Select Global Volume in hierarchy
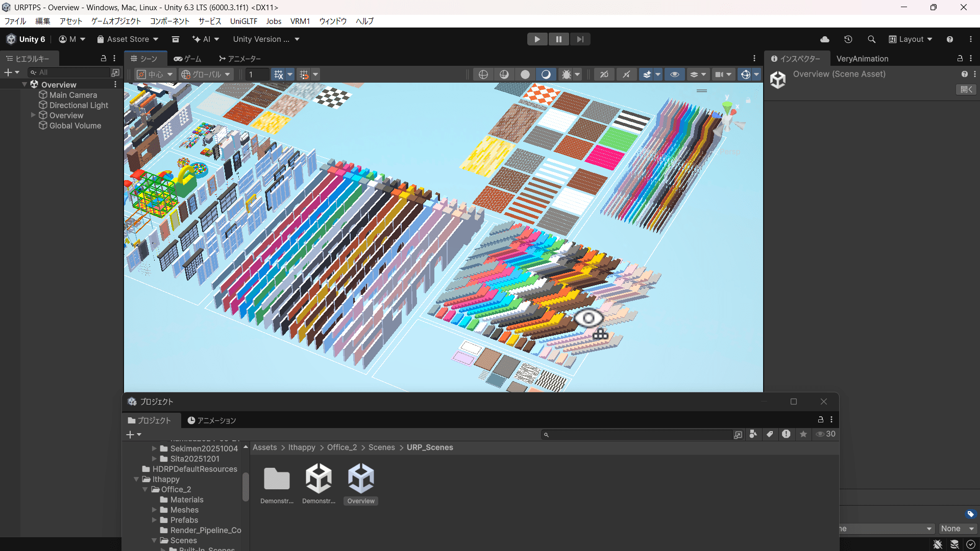Viewport: 980px width, 551px height. point(75,126)
